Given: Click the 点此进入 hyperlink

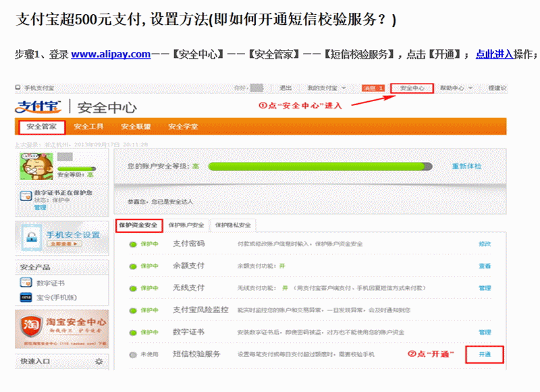Looking at the screenshot, I should pos(494,54).
